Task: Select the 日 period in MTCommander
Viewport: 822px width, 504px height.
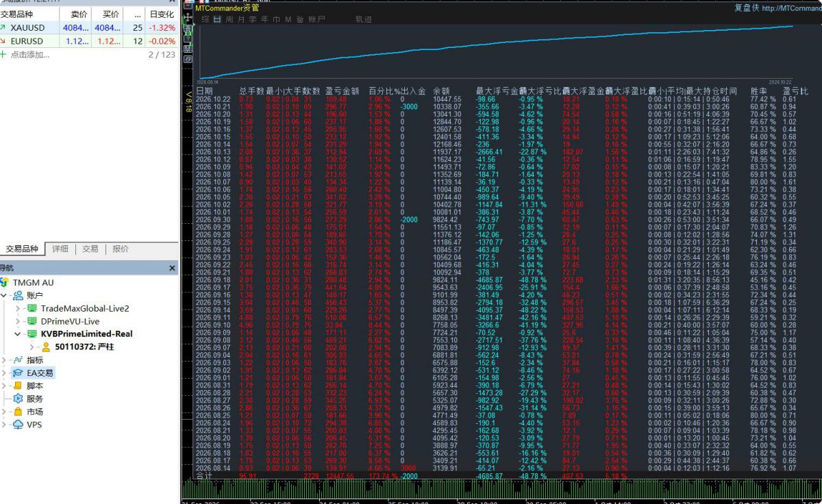Action: (x=217, y=19)
